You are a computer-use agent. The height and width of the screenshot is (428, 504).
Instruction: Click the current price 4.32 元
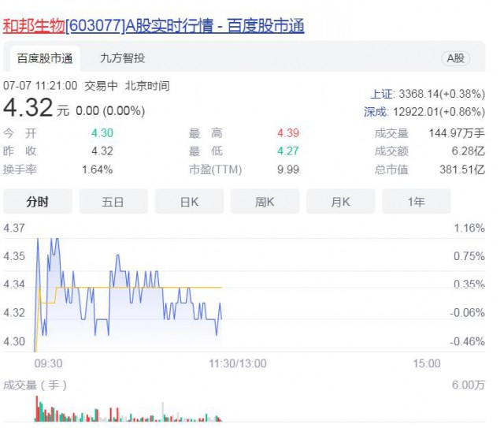(36, 108)
